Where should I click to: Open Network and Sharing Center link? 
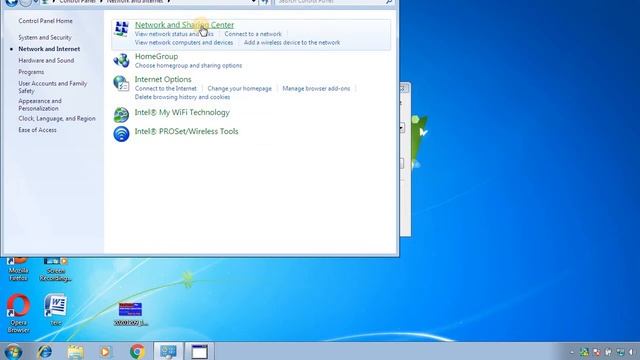[184, 24]
